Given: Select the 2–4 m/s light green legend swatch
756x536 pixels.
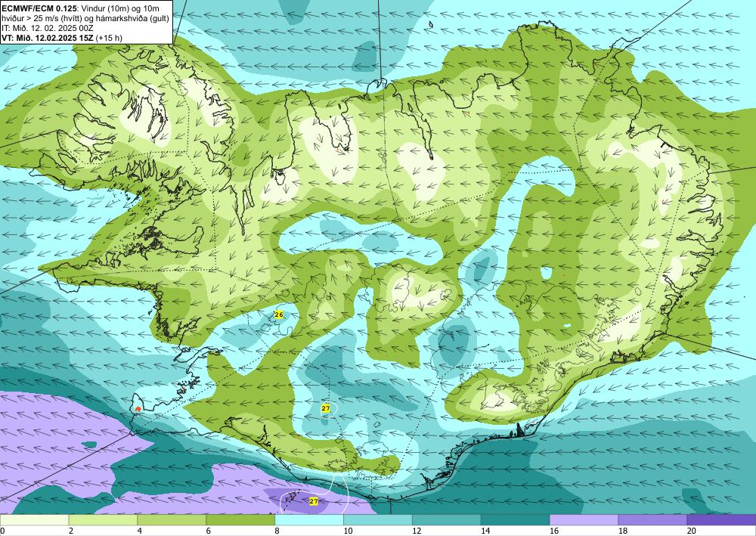Looking at the screenshot, I should (103, 520).
